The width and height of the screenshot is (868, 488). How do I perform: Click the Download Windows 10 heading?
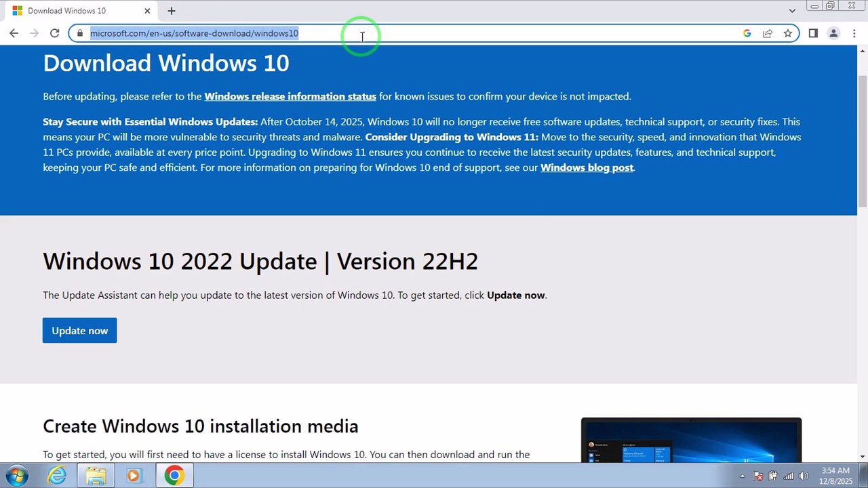(166, 63)
